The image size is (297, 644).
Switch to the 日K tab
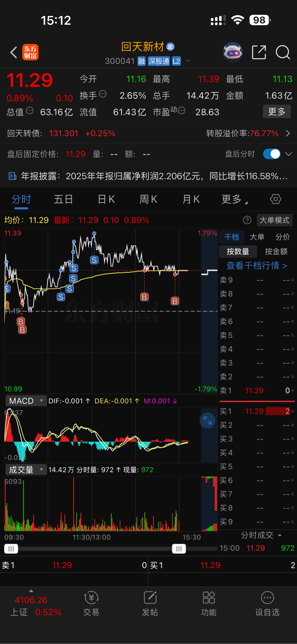[x=106, y=199]
